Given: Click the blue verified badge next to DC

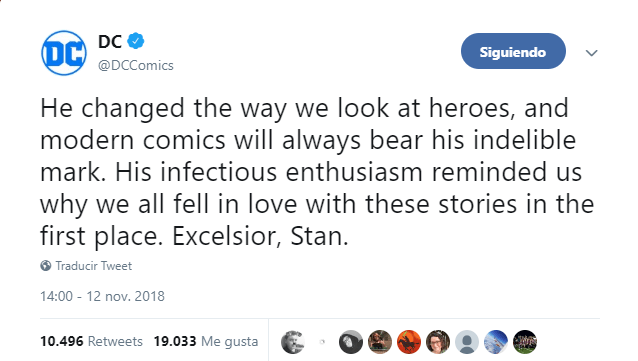Looking at the screenshot, I should 135,41.
